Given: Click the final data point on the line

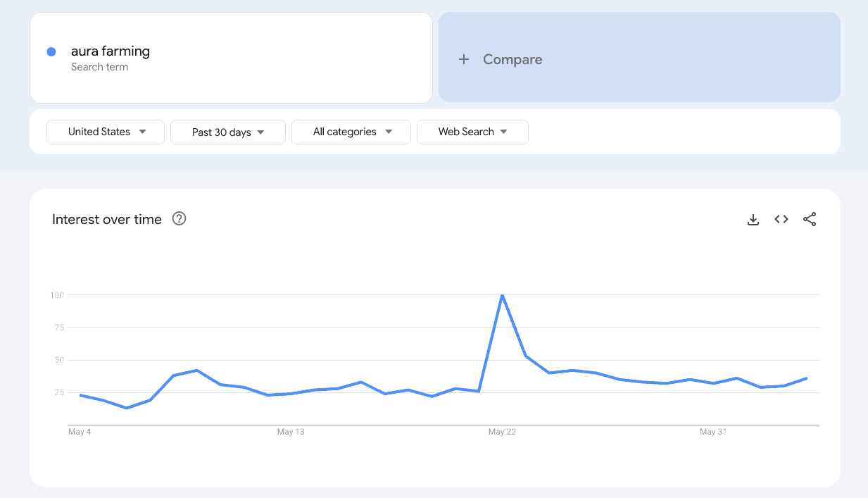Looking at the screenshot, I should pos(806,378).
